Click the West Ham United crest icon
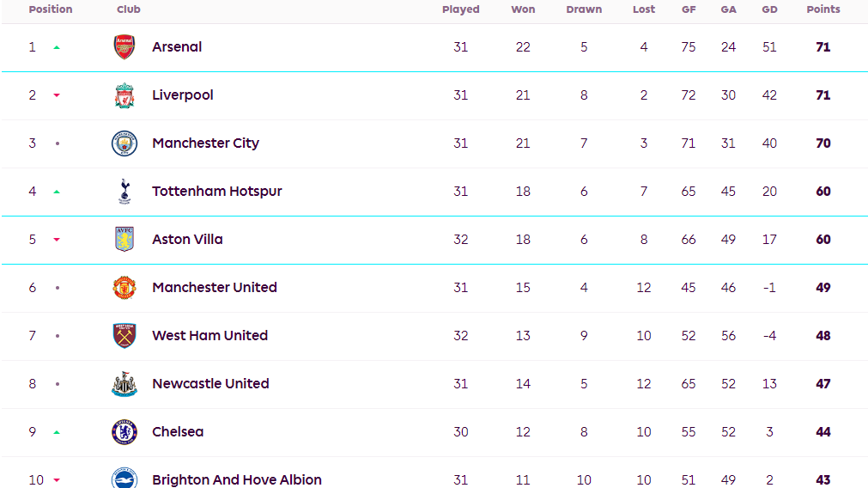The width and height of the screenshot is (868, 488). tap(124, 336)
